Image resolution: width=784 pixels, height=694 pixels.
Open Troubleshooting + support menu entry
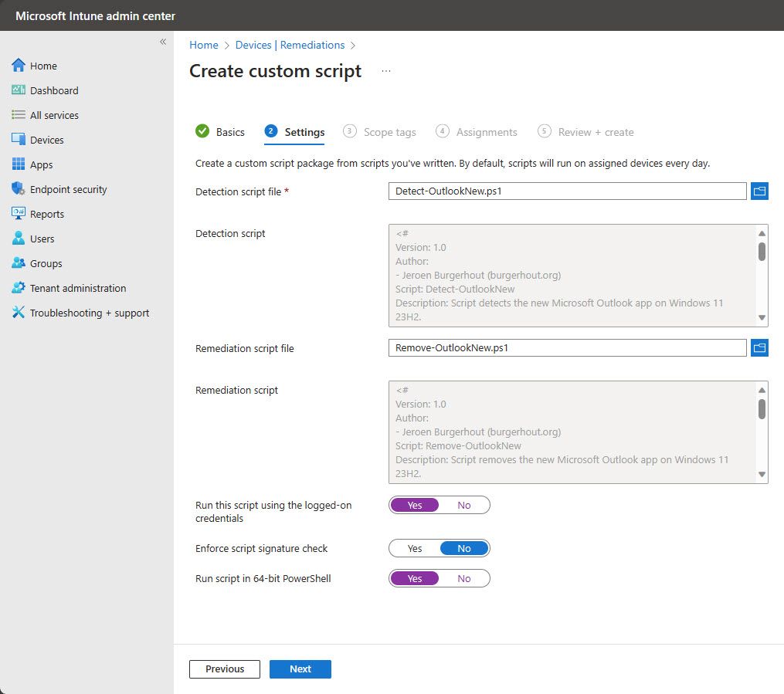pos(90,313)
